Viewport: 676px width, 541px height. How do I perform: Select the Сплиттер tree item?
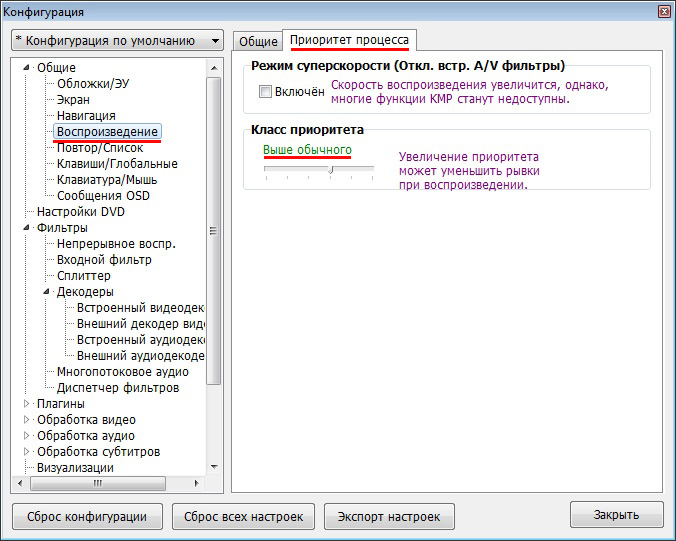tap(84, 275)
